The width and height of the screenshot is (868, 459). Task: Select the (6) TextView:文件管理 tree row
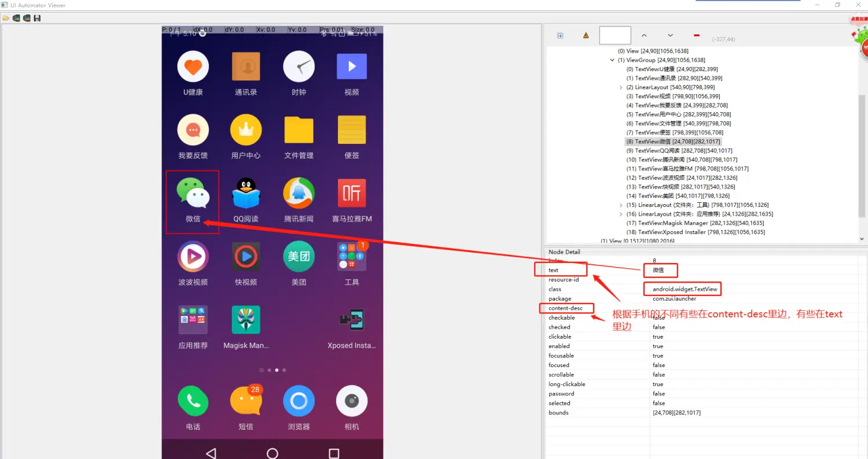click(679, 124)
